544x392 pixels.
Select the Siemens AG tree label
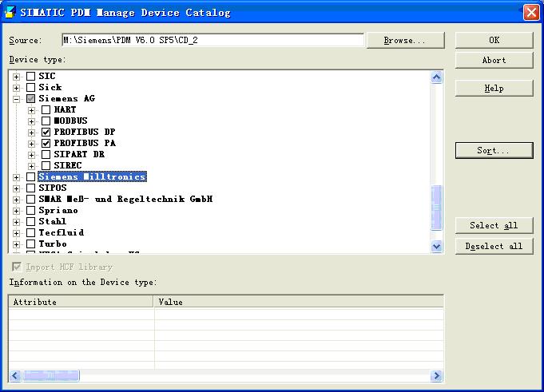pyautogui.click(x=66, y=98)
